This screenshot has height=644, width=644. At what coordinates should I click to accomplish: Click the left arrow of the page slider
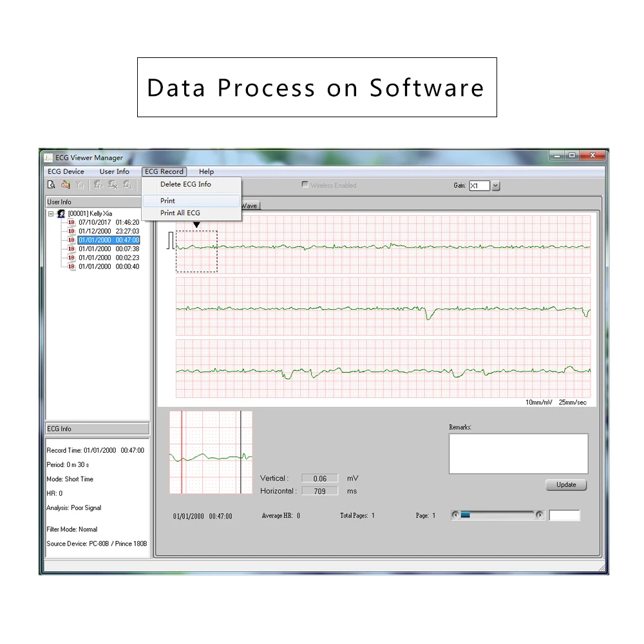[x=455, y=515]
